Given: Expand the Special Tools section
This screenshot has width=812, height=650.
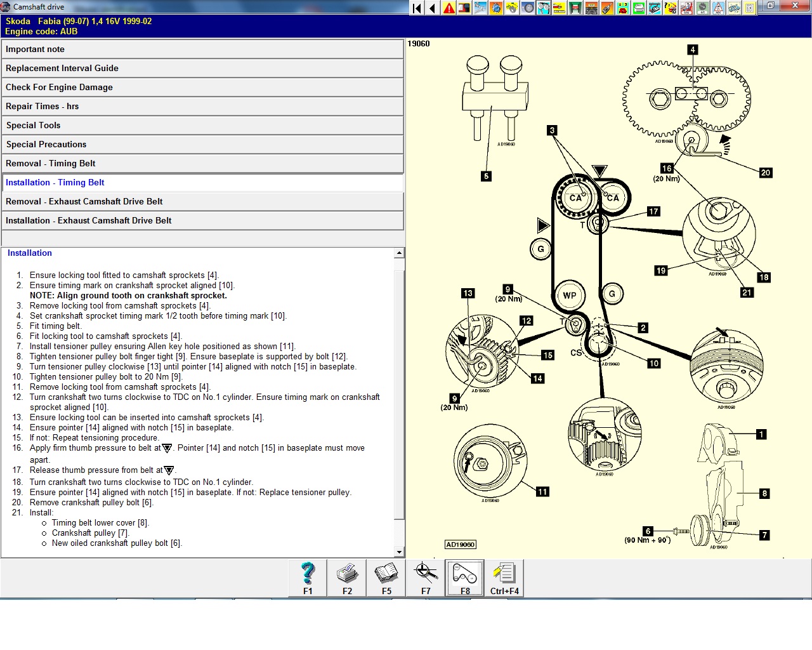Looking at the screenshot, I should pos(202,126).
